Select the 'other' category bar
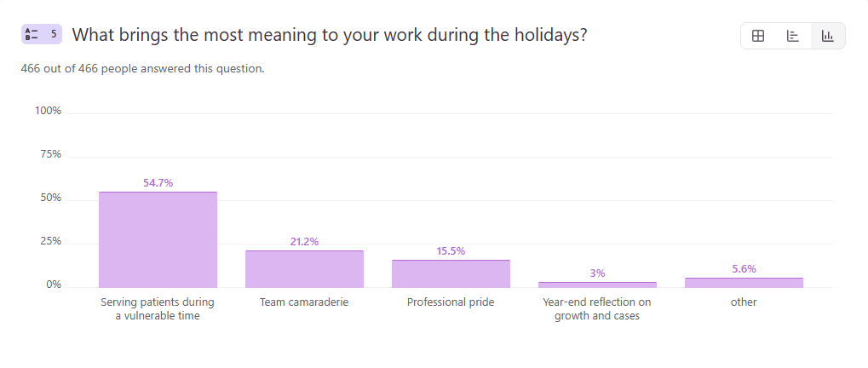868x368 pixels. (744, 282)
